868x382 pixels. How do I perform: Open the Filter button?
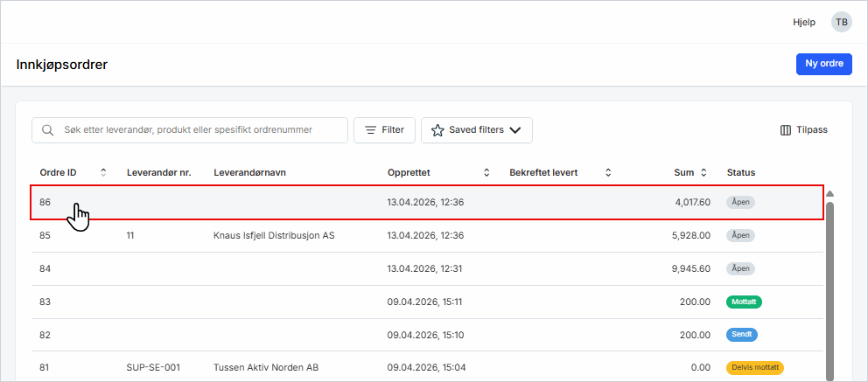384,130
